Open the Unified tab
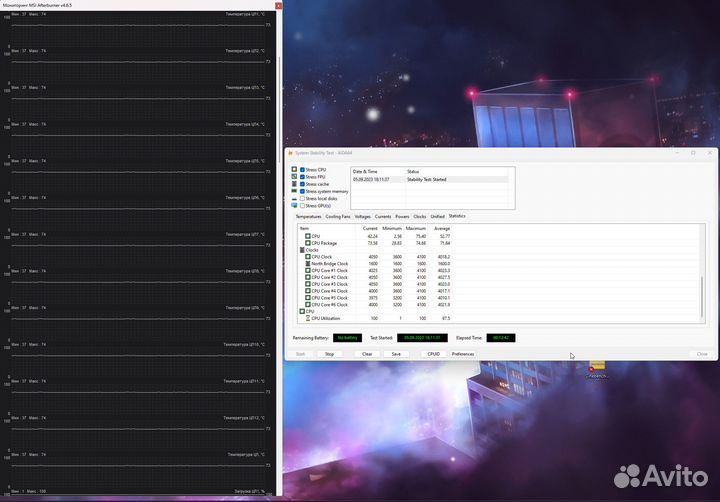Viewport: 720px width, 502px height. click(437, 216)
